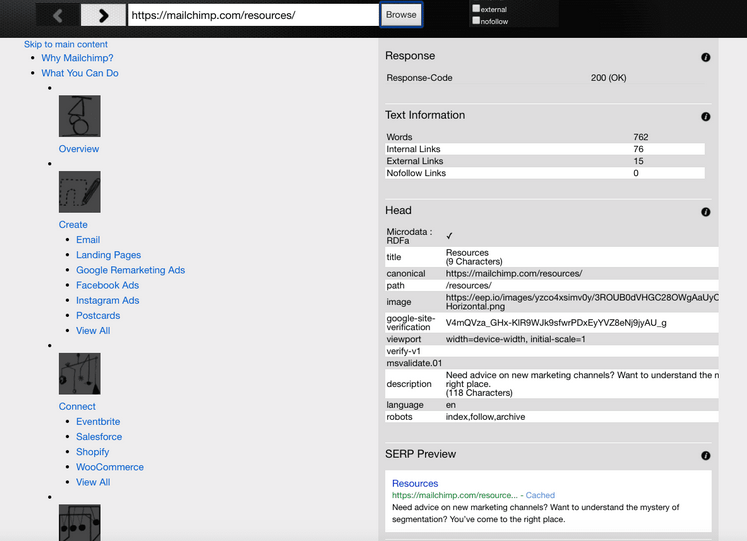Screen dimensions: 747x541
Task: Select the image URL value in Head
Action: tap(582, 302)
